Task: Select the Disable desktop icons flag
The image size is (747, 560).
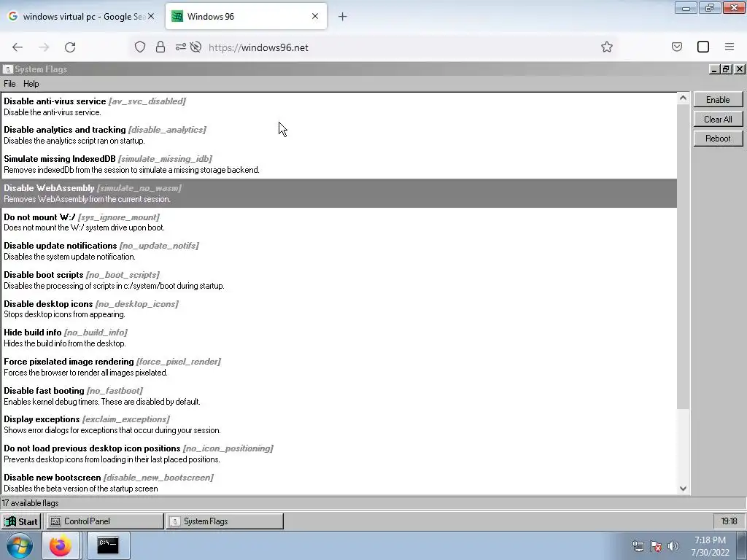Action: tap(338, 308)
